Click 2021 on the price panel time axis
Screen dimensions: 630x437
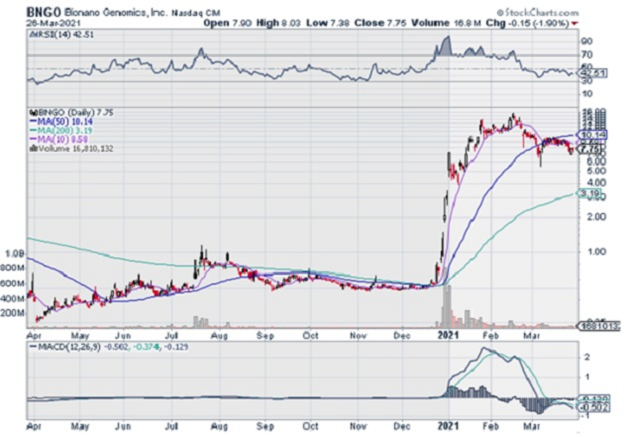[448, 335]
